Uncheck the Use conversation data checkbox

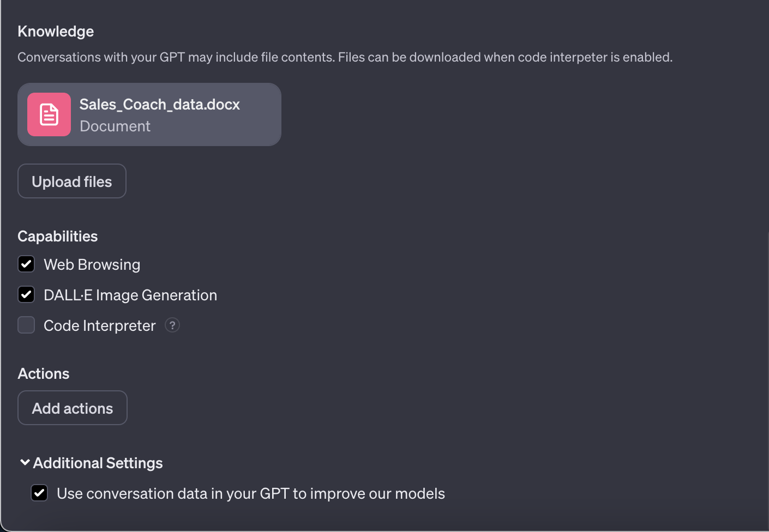pos(39,493)
